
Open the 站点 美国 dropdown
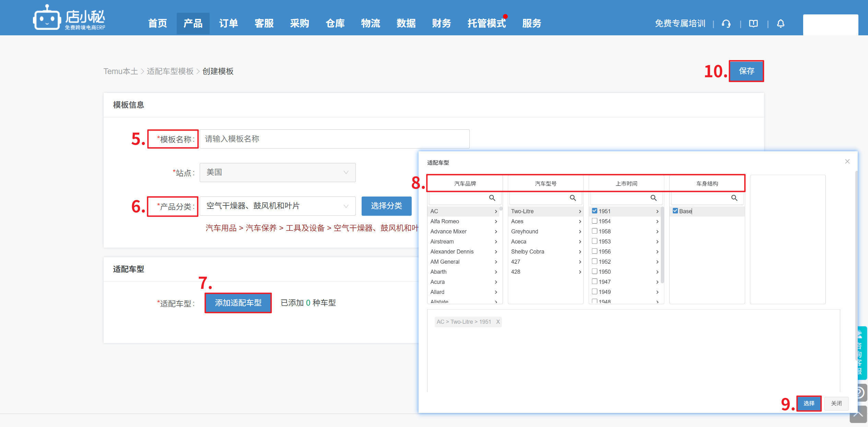coord(277,173)
